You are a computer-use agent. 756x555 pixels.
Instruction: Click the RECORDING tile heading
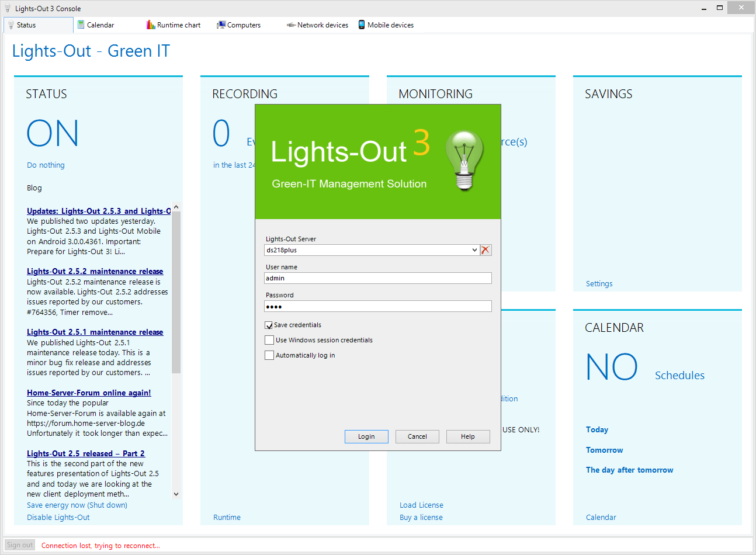[245, 94]
